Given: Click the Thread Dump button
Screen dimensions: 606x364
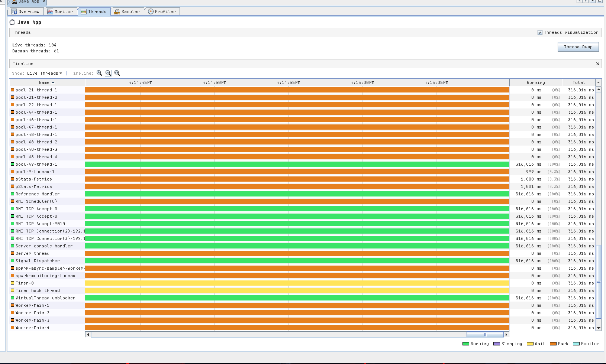Looking at the screenshot, I should (578, 47).
